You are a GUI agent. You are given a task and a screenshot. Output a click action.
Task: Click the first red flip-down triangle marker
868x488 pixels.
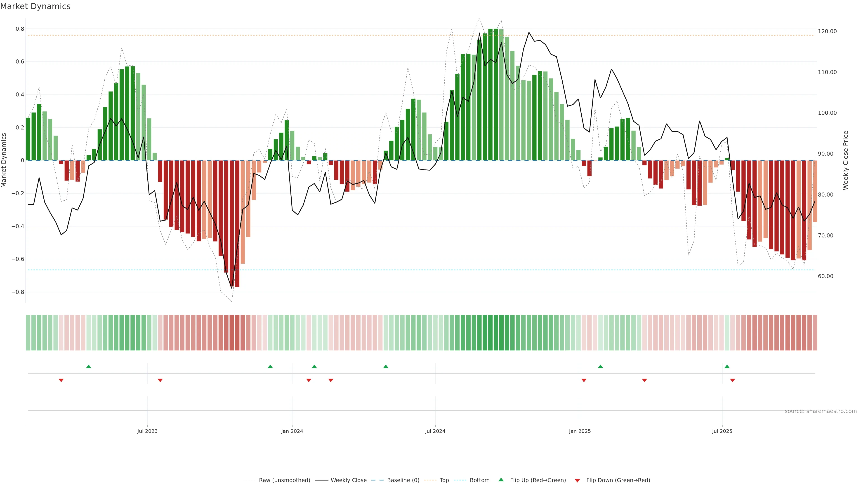(61, 380)
